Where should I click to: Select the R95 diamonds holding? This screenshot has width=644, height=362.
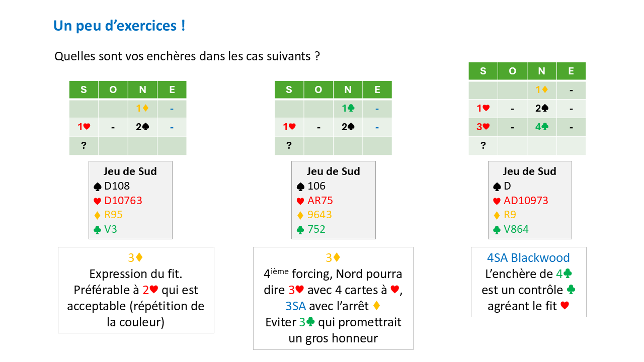click(x=114, y=215)
